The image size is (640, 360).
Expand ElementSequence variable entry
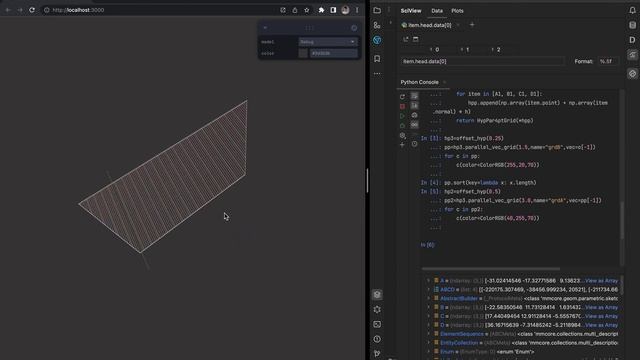click(x=429, y=334)
